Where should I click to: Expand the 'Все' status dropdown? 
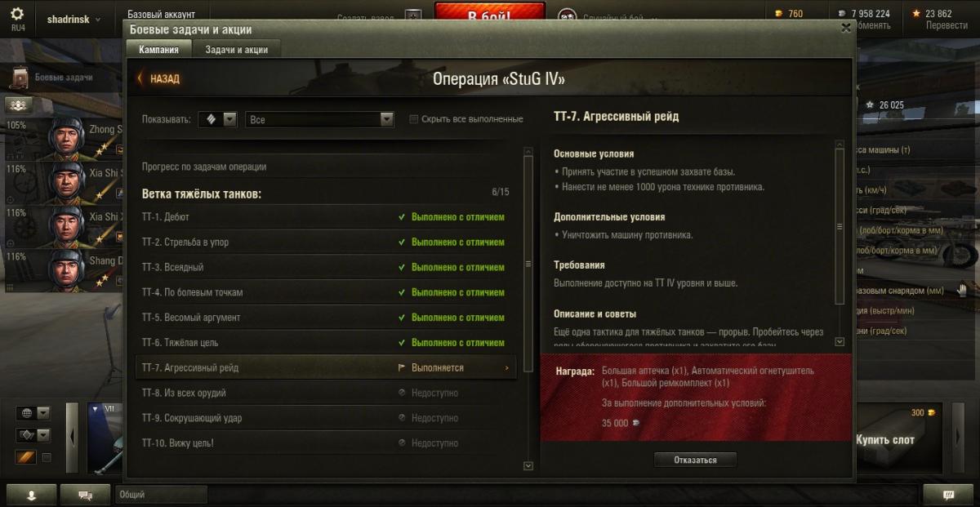[319, 119]
